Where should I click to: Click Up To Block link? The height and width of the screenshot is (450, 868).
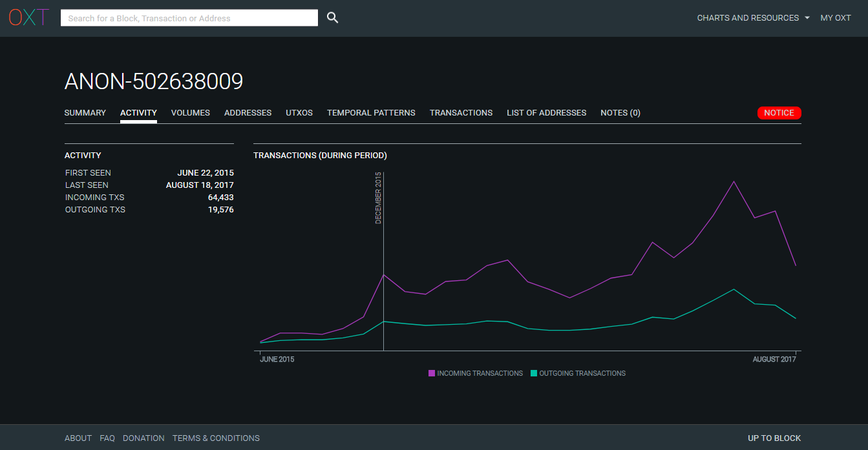tap(774, 438)
